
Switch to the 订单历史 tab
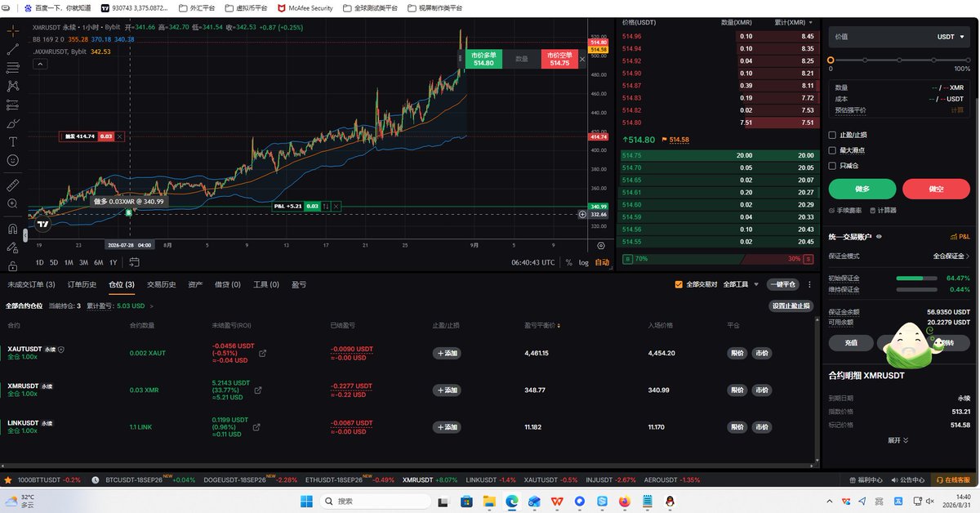[82, 284]
